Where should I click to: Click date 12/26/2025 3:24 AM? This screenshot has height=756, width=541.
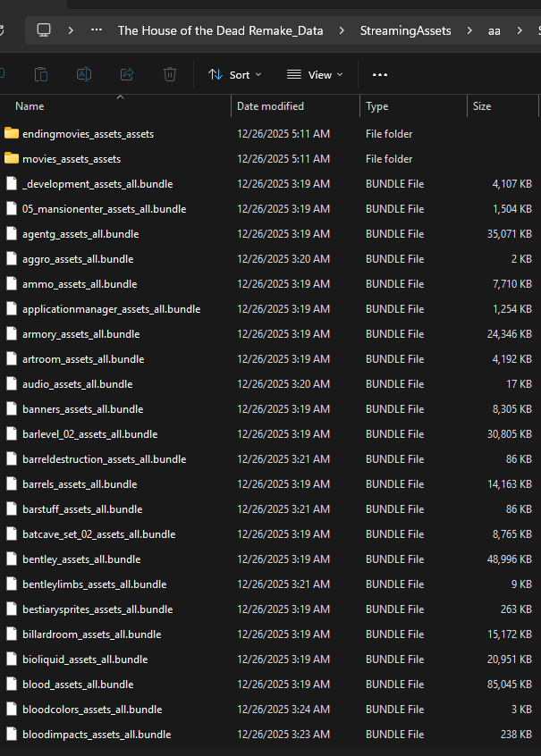click(283, 710)
